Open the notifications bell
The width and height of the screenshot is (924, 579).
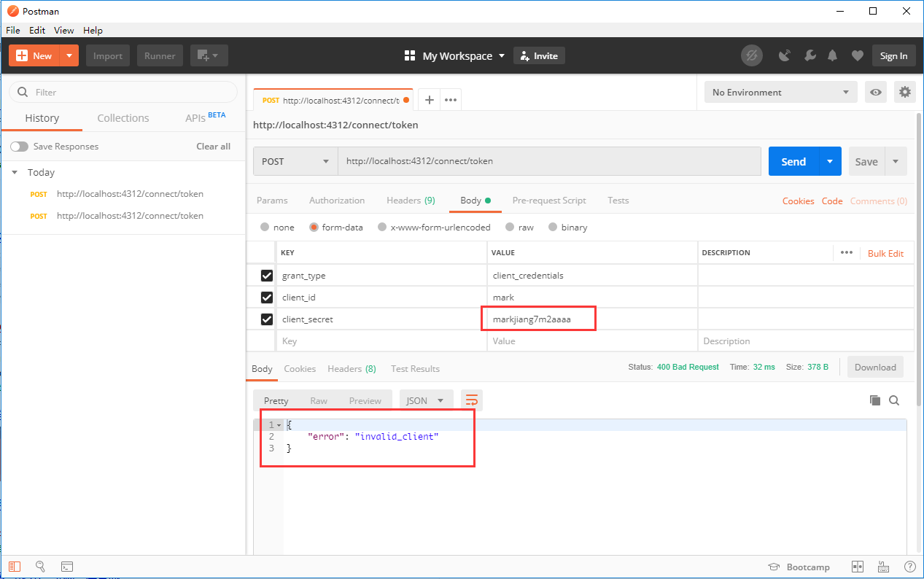pos(832,55)
